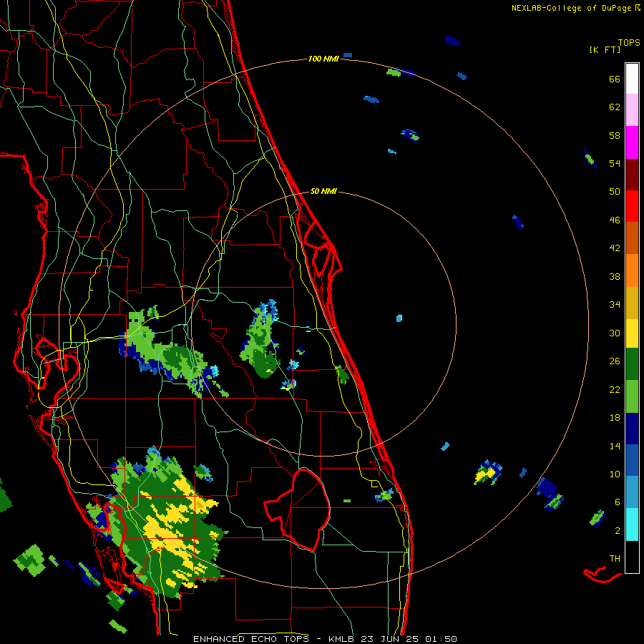The width and height of the screenshot is (644, 644).
Task: Click the legend value 38
Action: (615, 276)
